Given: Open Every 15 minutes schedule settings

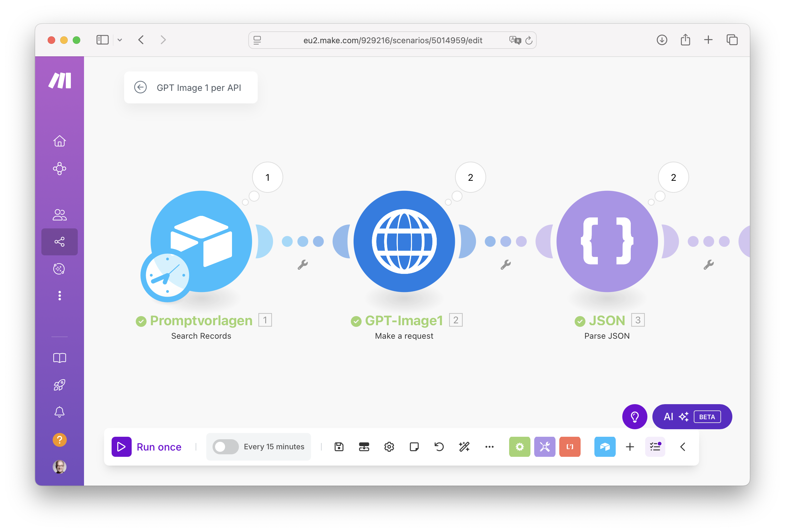Looking at the screenshot, I should click(274, 446).
